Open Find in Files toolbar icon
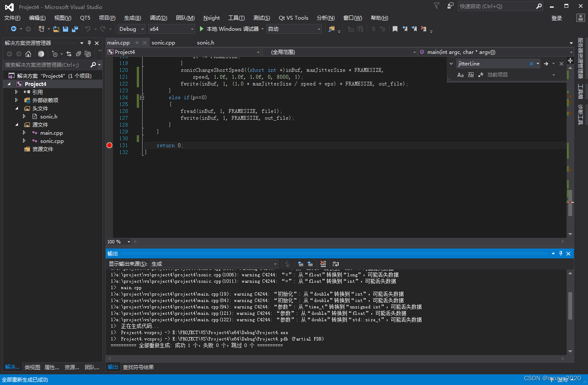The image size is (588, 385). [331, 29]
